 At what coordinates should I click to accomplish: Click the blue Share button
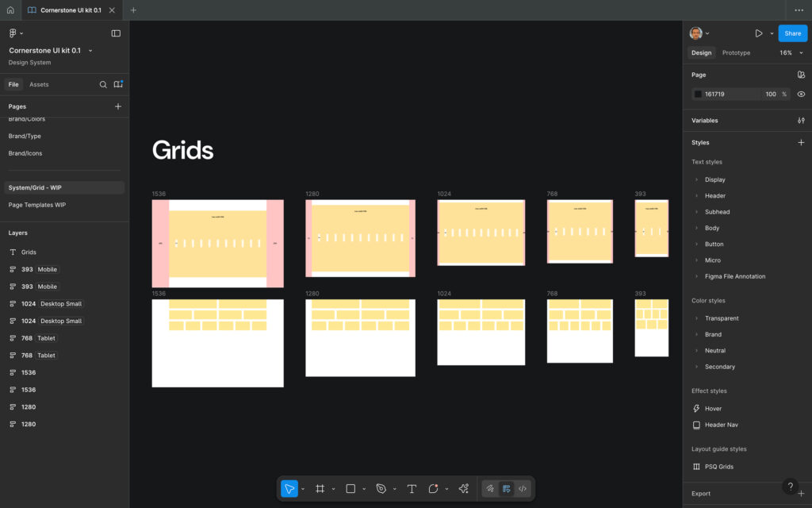tap(792, 33)
